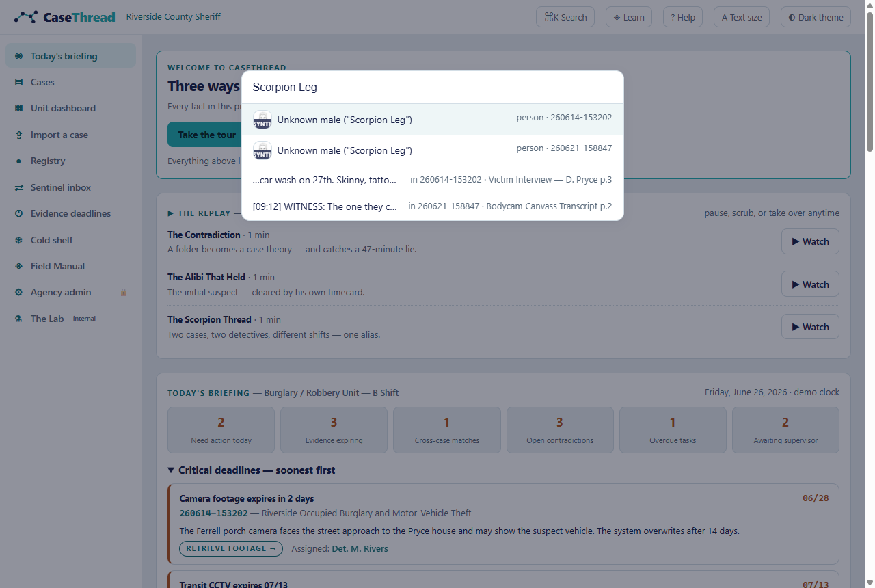Screen dimensions: 875x588
Task: Click the Import a case upload icon
Action: coord(18,135)
